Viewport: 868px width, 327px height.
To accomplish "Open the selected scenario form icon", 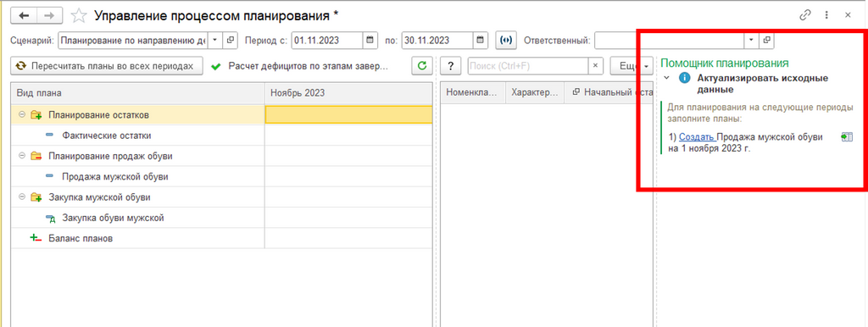I will click(x=231, y=40).
